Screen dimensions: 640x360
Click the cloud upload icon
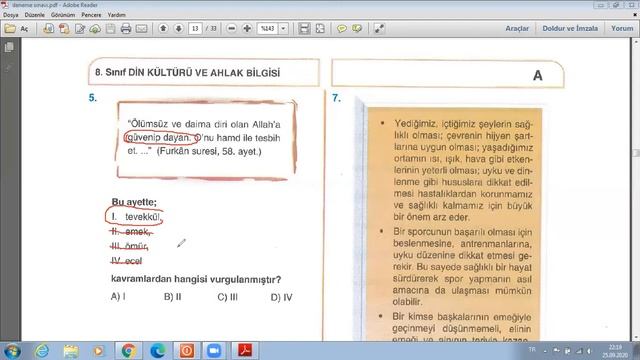(95, 29)
